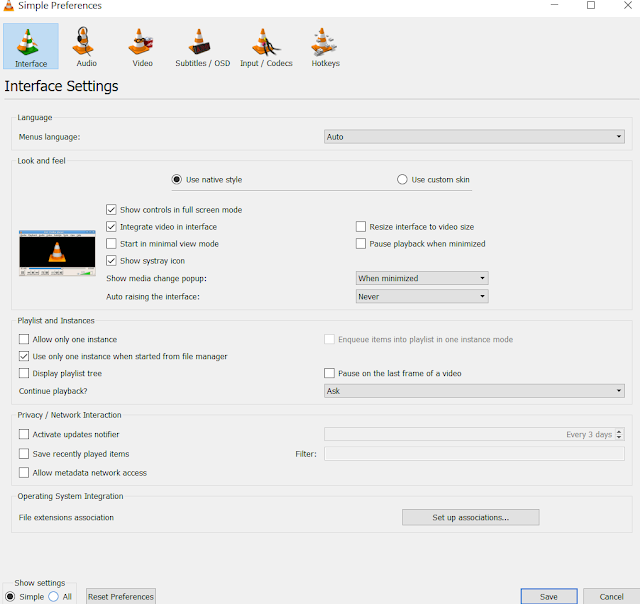Toggle Show systray icon checkbox
640x604 pixels.
(x=111, y=260)
